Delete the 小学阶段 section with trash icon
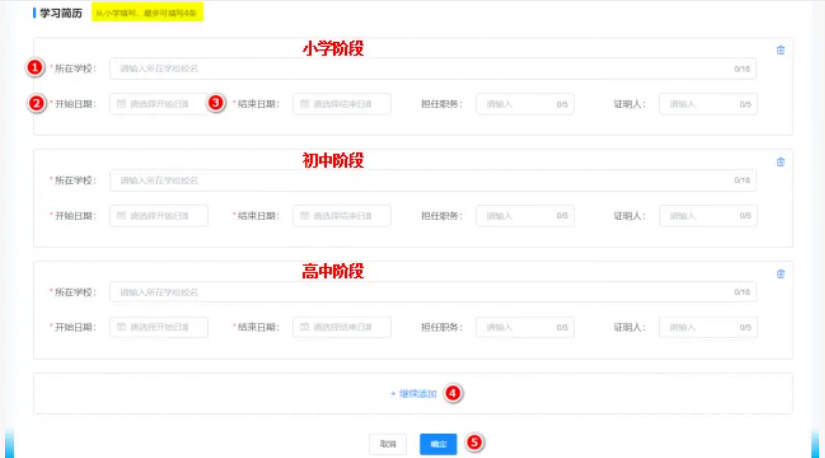The image size is (825, 458). pos(781,50)
